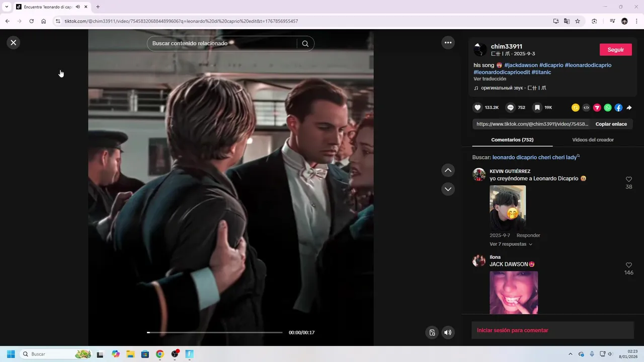Toggle auto-scroll button beside volume
The height and width of the screenshot is (362, 644).
tap(432, 332)
